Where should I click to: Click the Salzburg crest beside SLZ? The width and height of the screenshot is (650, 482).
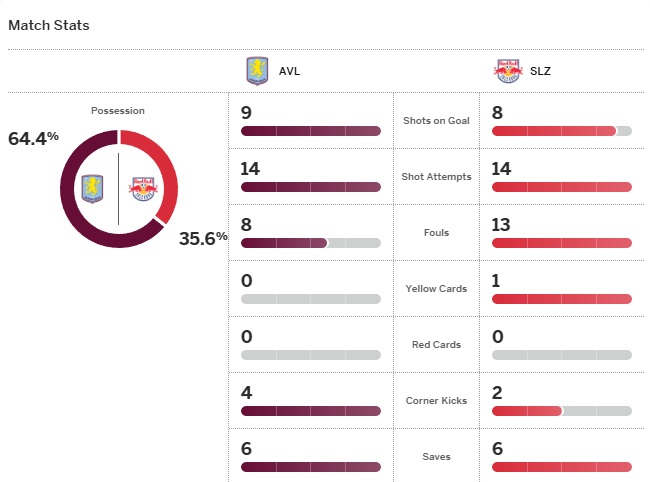pyautogui.click(x=507, y=71)
